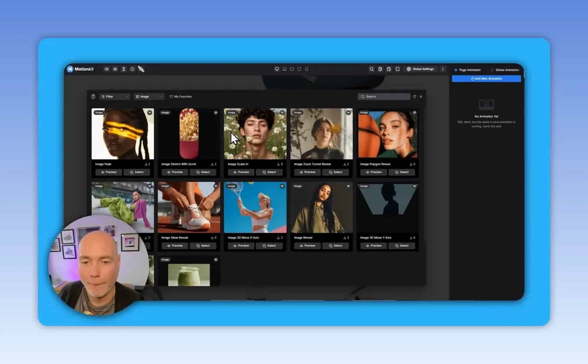Favorite the Image Reveal preset

(348, 186)
